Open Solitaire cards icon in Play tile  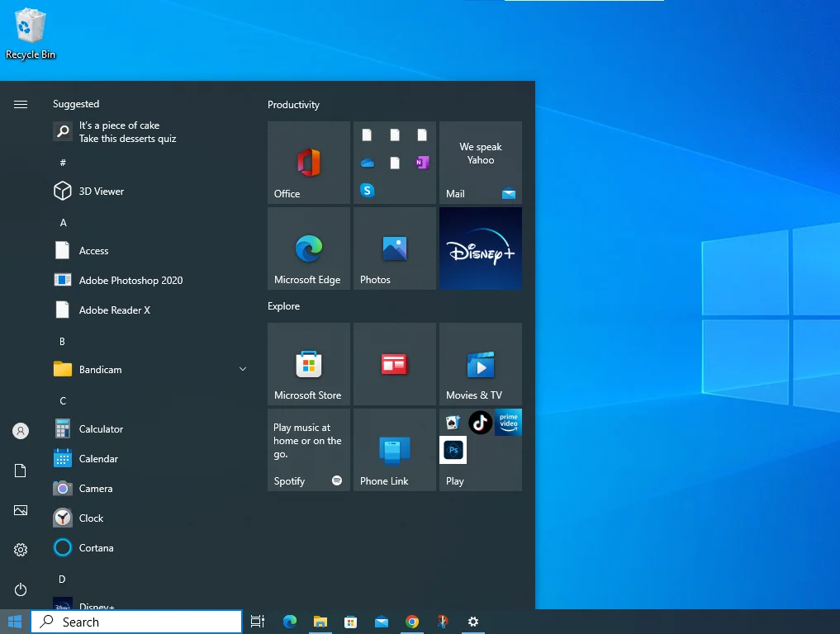pos(453,423)
